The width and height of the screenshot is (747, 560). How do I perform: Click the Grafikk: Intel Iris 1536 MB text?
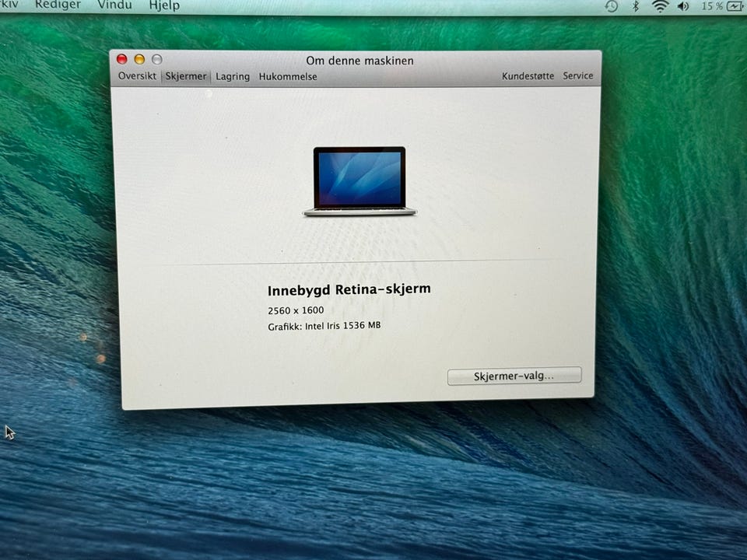point(324,326)
